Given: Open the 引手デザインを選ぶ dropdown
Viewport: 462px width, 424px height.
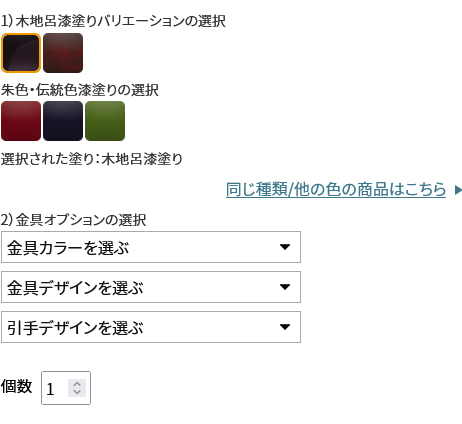Looking at the screenshot, I should coord(151,327).
